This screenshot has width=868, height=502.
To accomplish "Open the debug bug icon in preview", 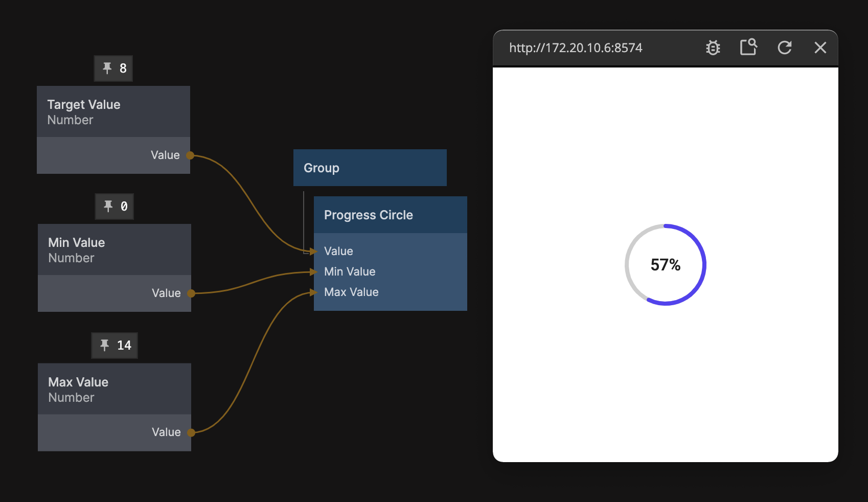I will (x=713, y=48).
